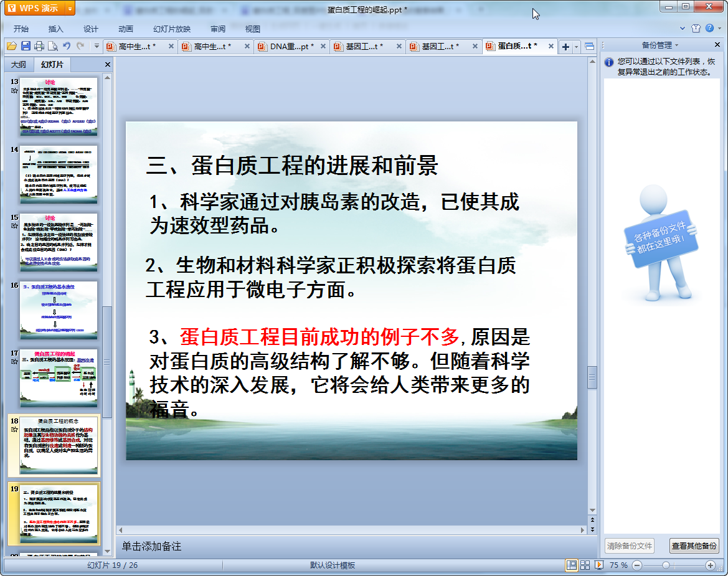Save the presentation with the floppy disk icon
This screenshot has width=728, height=576.
pos(26,46)
